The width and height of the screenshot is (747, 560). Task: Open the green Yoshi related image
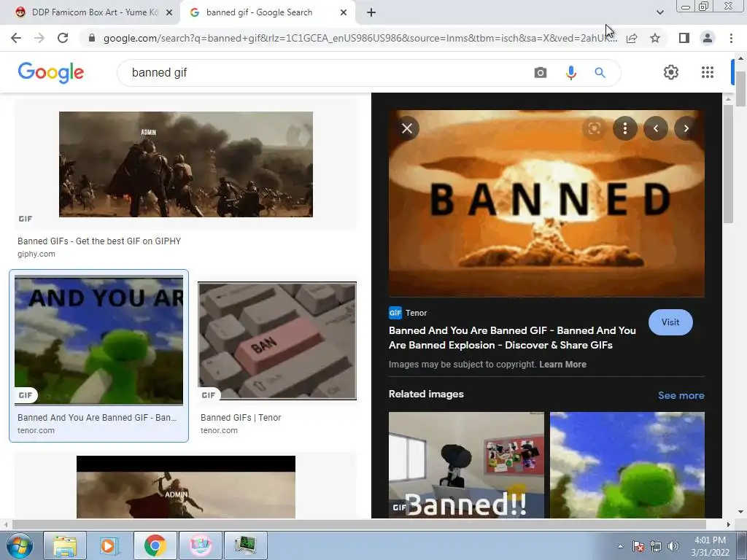(x=627, y=464)
